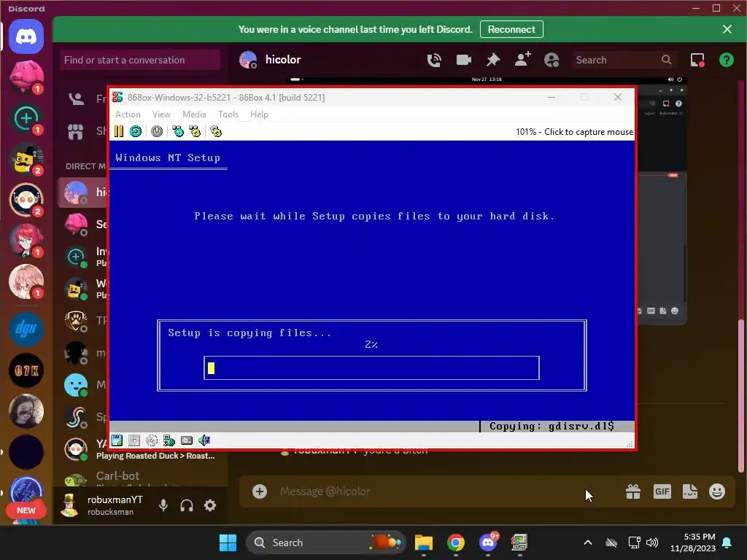Click the second floppy drive status icon
Viewport: 747px width, 560px height.
click(134, 440)
